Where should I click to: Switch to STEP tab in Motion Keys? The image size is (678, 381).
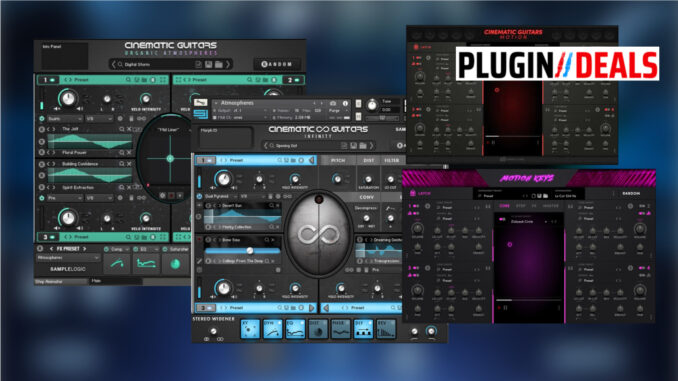pyautogui.click(x=521, y=206)
